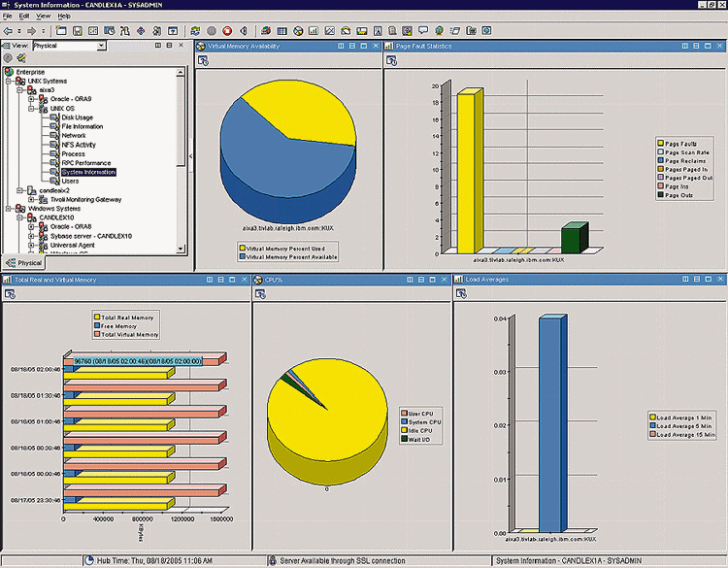Click the speaker sound icon in the toolbar
The width and height of the screenshot is (728, 568).
click(x=244, y=31)
